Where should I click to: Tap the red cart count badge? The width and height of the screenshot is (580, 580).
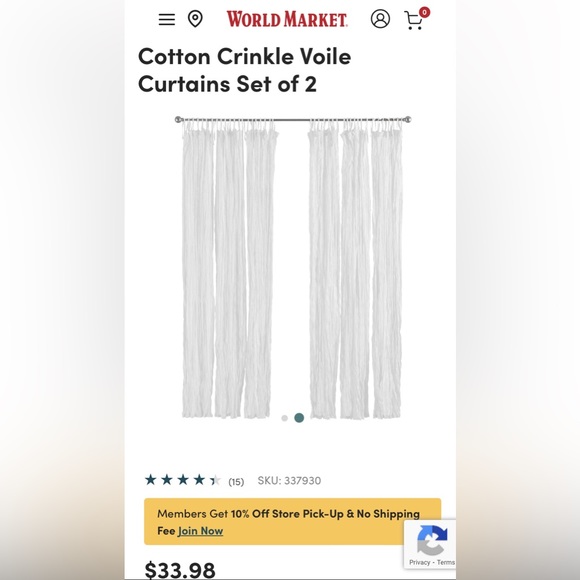(424, 13)
